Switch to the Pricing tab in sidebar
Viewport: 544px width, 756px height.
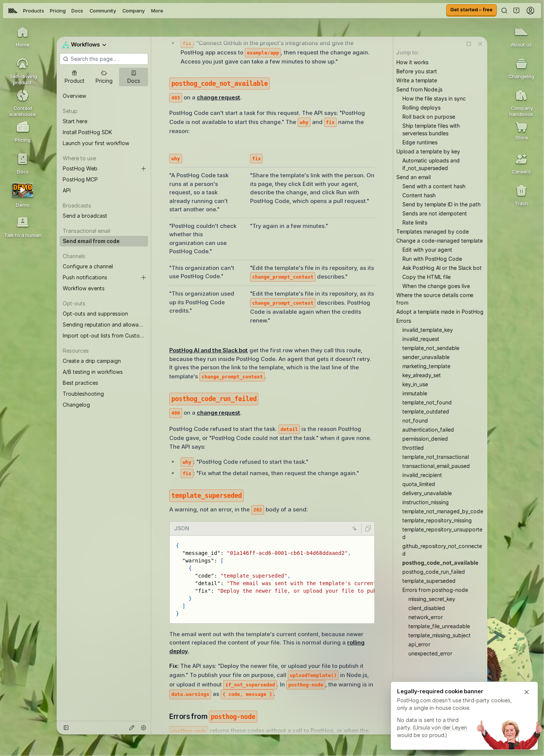tap(104, 77)
